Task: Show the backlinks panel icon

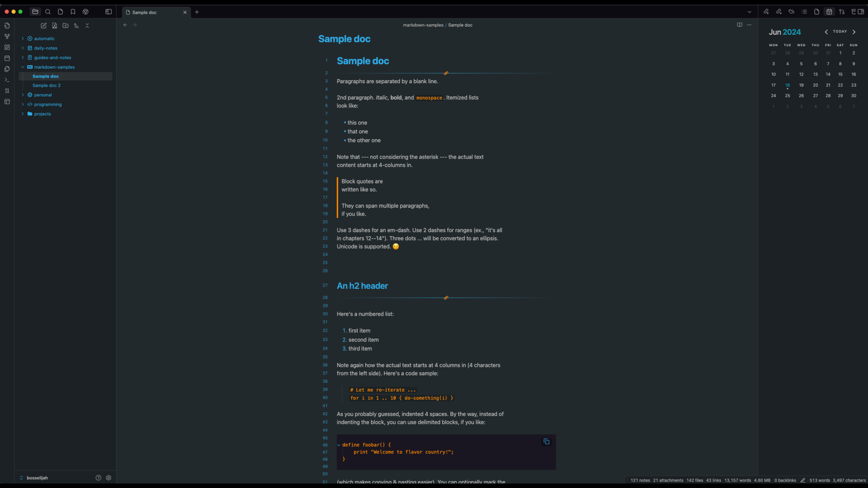Action: coord(766,12)
